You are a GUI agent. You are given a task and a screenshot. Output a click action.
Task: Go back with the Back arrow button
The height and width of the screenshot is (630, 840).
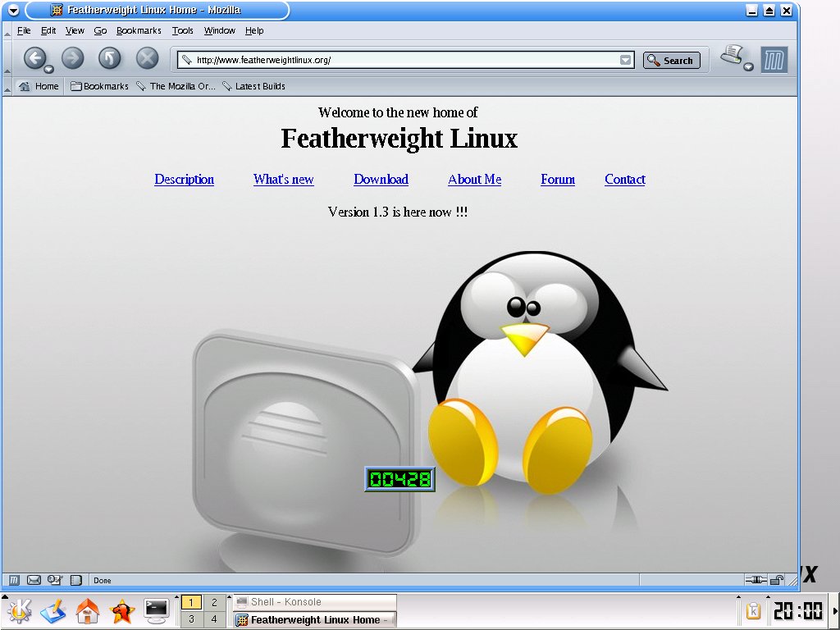point(34,58)
